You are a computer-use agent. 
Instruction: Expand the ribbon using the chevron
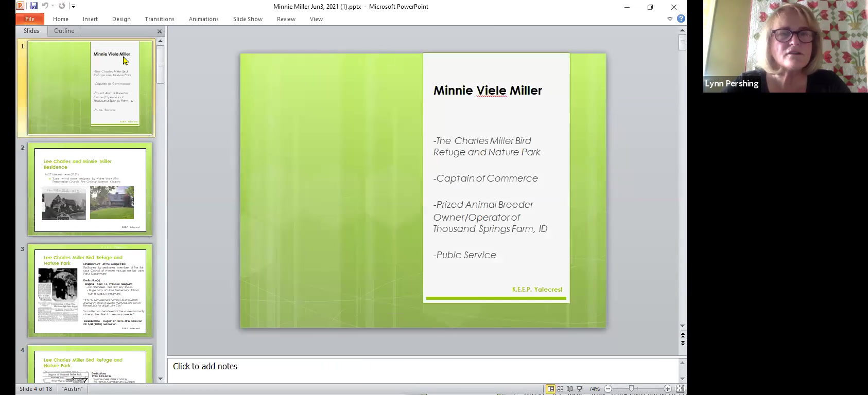pyautogui.click(x=670, y=19)
